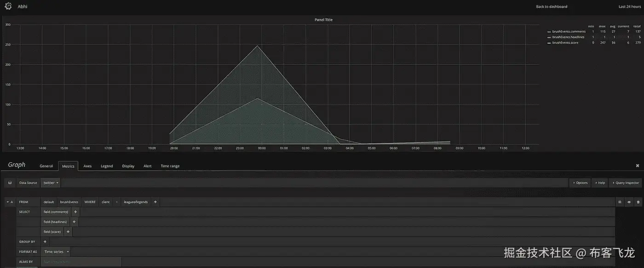The width and height of the screenshot is (644, 268).
Task: Go to the Display tab
Action: tap(128, 166)
